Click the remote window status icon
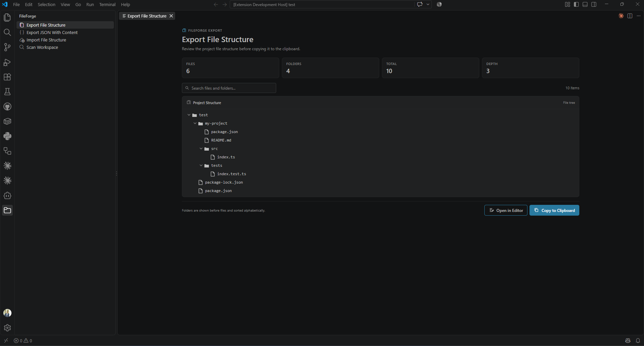This screenshot has width=644, height=346. [6, 341]
